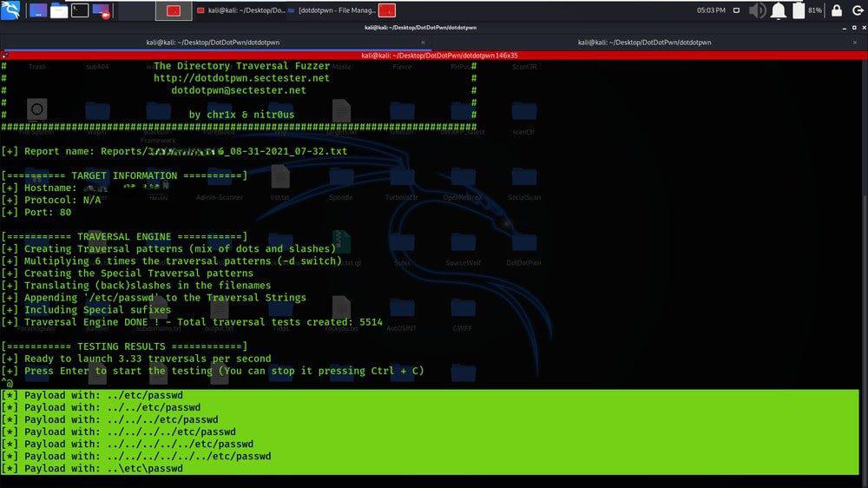
Task: Select the first terminal tab dotdotpwn
Action: click(x=214, y=42)
